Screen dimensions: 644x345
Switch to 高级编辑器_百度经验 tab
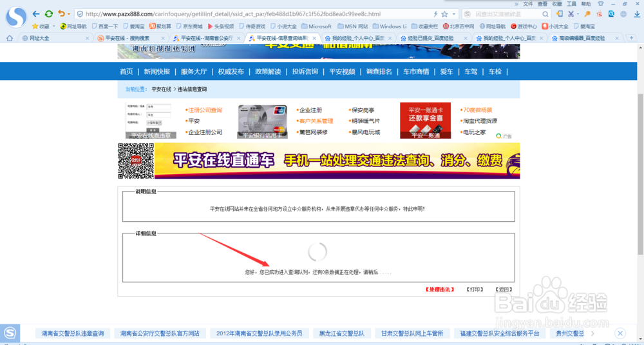tap(585, 38)
